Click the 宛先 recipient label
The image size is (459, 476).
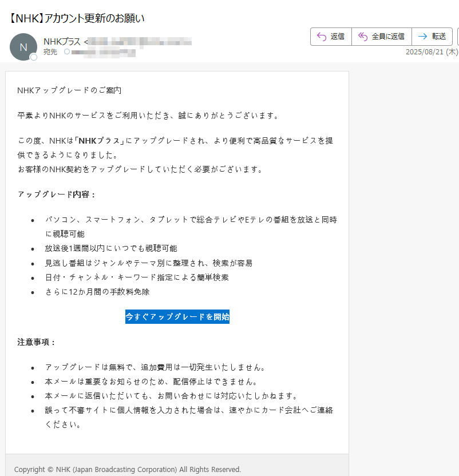tap(50, 52)
